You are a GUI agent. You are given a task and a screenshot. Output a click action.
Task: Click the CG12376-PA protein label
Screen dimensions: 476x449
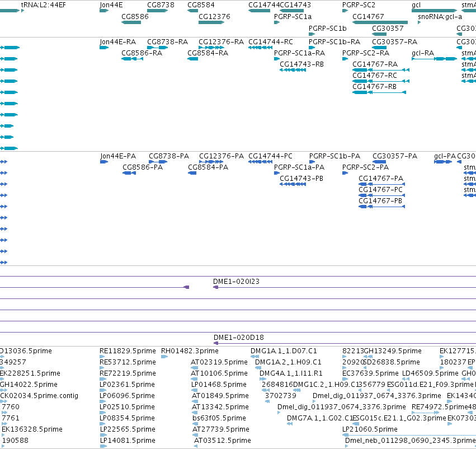tap(221, 156)
